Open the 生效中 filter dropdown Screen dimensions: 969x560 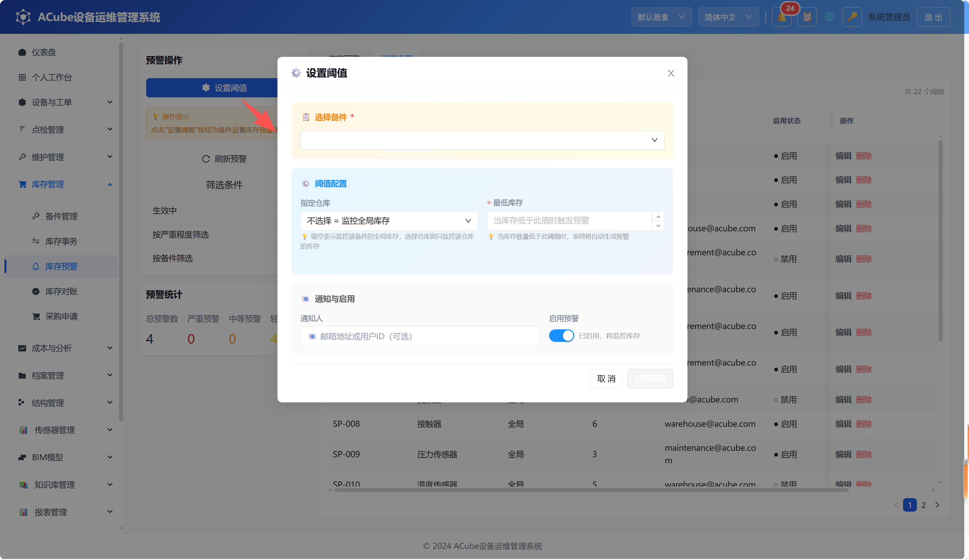[x=212, y=211]
